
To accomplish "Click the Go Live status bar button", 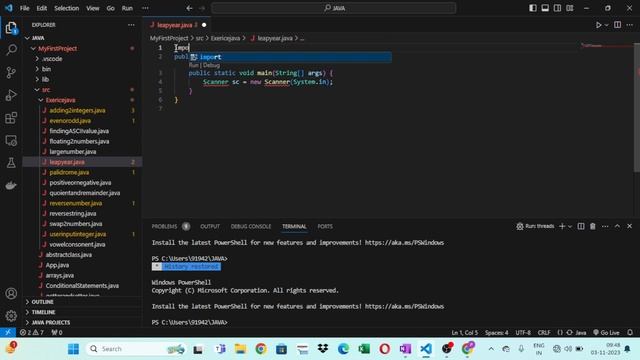I will (607, 333).
